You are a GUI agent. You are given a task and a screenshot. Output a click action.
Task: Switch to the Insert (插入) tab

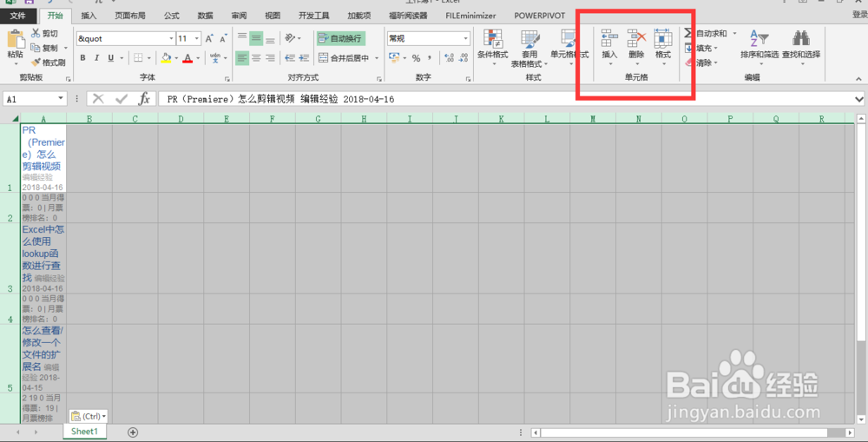(89, 16)
